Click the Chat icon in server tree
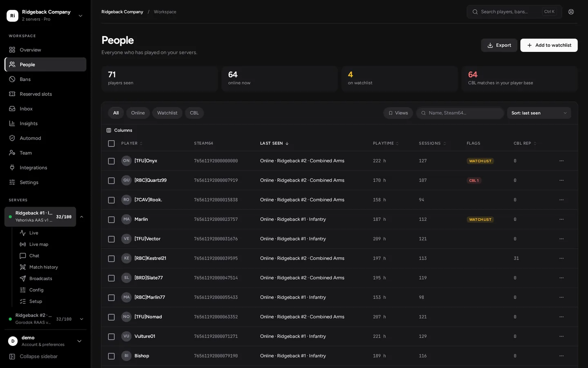The height and width of the screenshot is (368, 588). 23,256
